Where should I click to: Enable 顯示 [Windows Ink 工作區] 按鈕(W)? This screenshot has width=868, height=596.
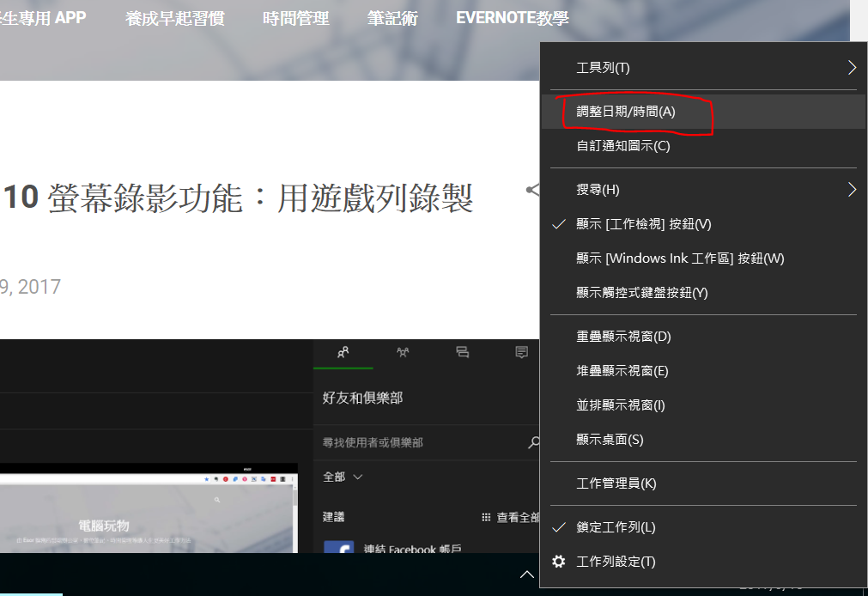(x=703, y=258)
